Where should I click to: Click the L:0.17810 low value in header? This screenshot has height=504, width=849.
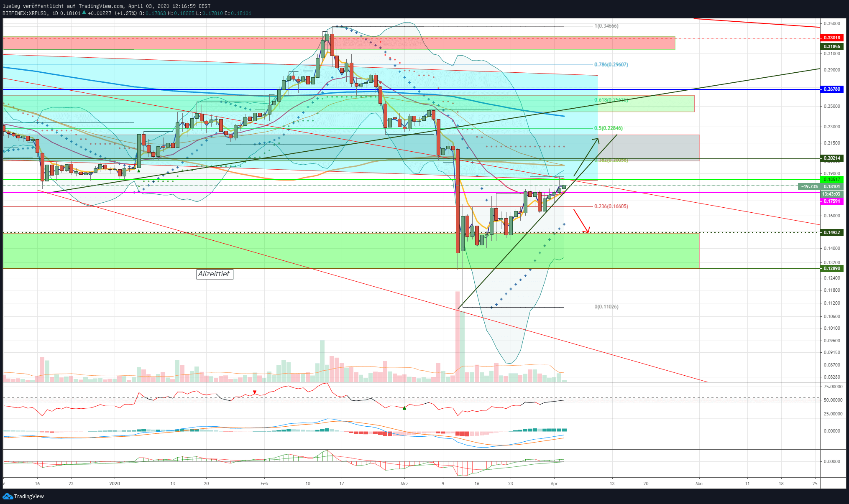coord(209,13)
